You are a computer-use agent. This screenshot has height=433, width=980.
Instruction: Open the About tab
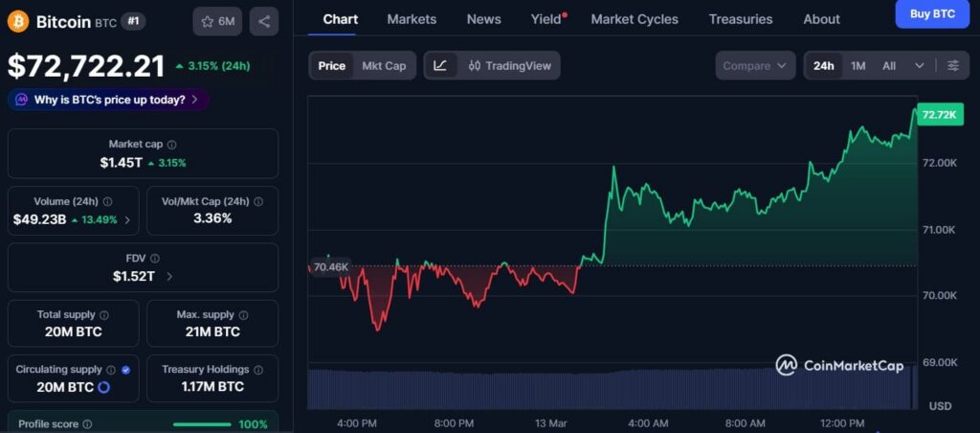[822, 19]
